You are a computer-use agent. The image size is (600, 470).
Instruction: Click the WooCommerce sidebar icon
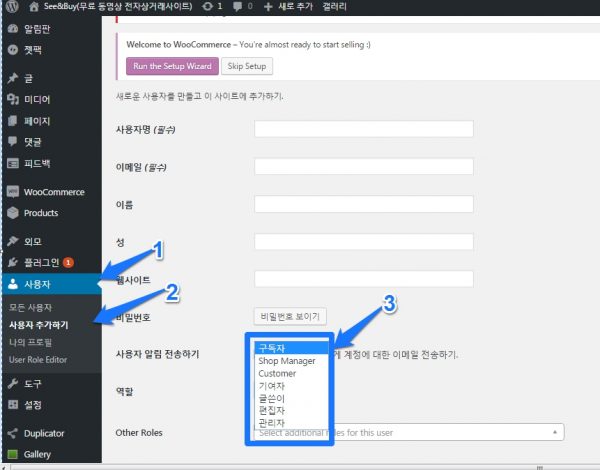[13, 192]
